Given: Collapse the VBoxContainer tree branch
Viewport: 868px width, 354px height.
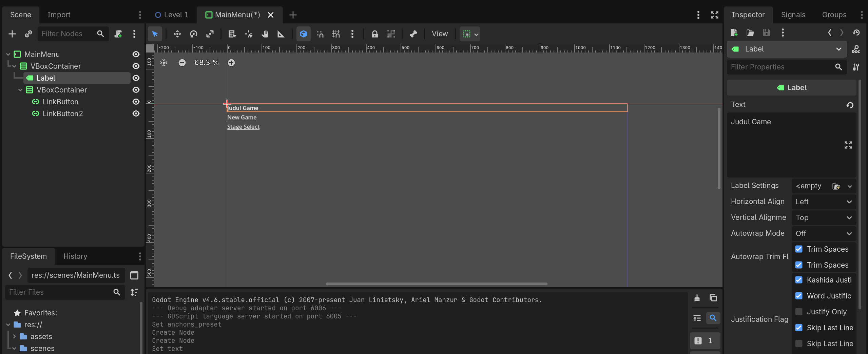Looking at the screenshot, I should (x=14, y=66).
